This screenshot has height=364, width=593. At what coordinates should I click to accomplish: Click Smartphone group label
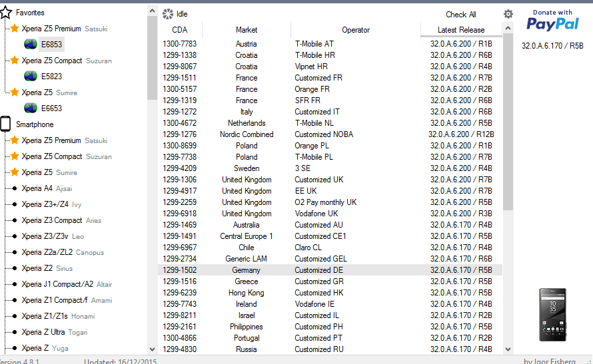(35, 124)
